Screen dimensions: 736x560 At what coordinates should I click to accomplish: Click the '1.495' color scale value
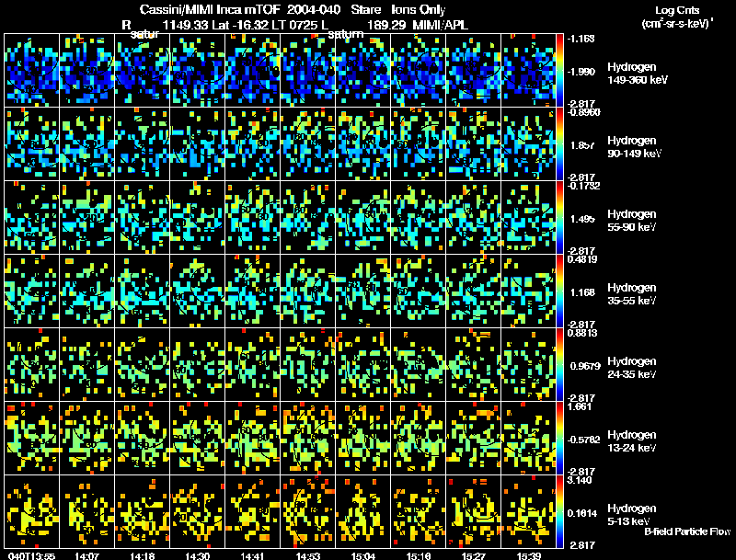point(582,219)
